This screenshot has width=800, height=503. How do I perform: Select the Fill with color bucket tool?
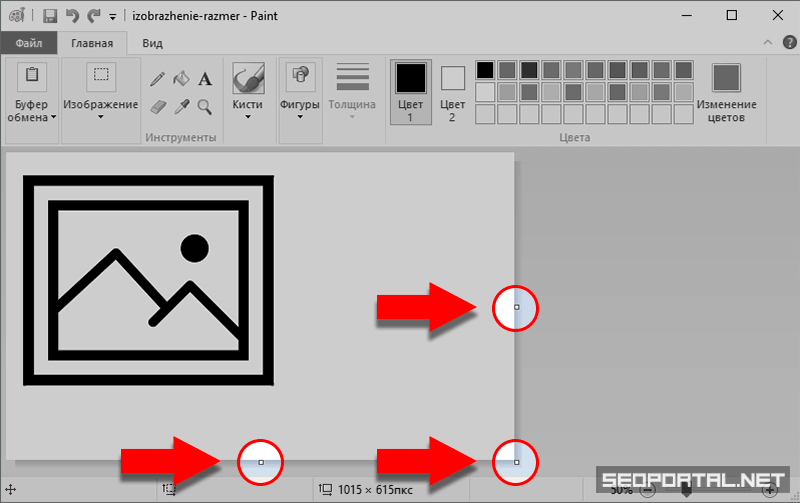tap(181, 79)
